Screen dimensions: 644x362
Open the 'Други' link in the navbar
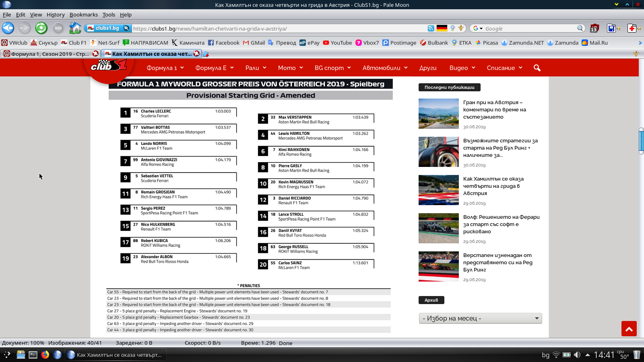(427, 68)
